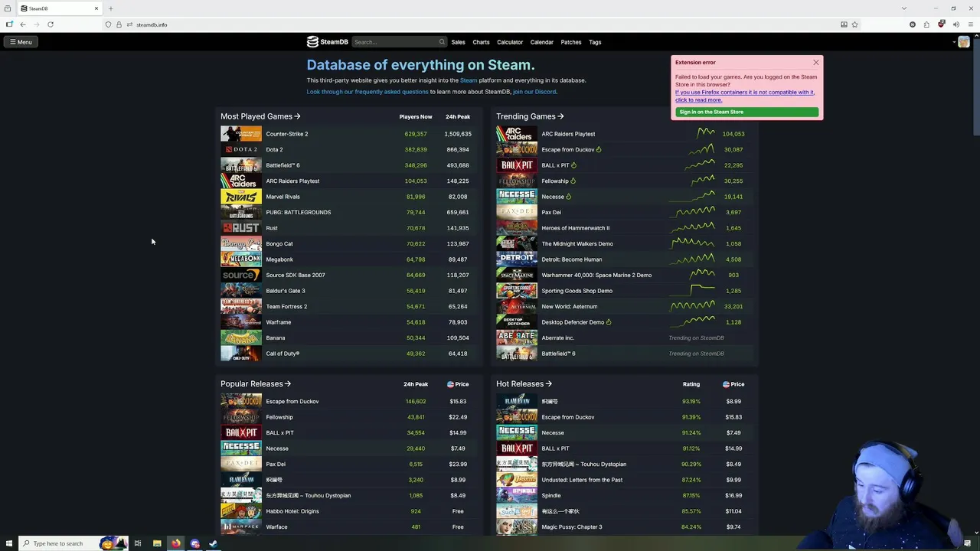Click the BALL x PIT icon in Trending
The image size is (980, 551).
[x=517, y=165]
